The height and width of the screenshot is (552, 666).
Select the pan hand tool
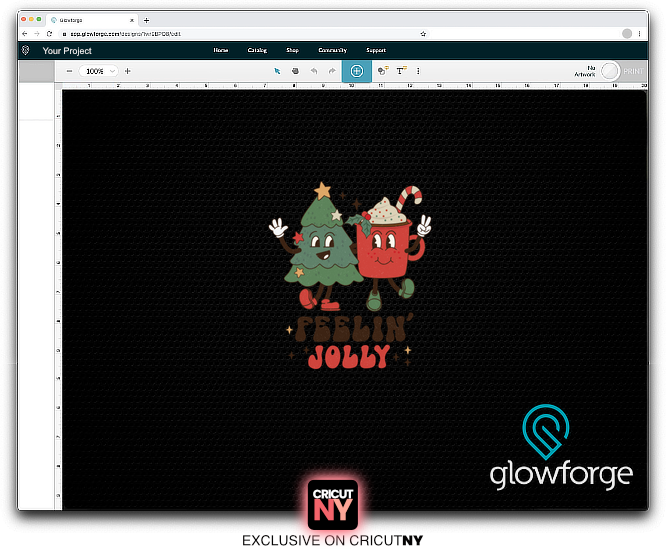click(295, 71)
